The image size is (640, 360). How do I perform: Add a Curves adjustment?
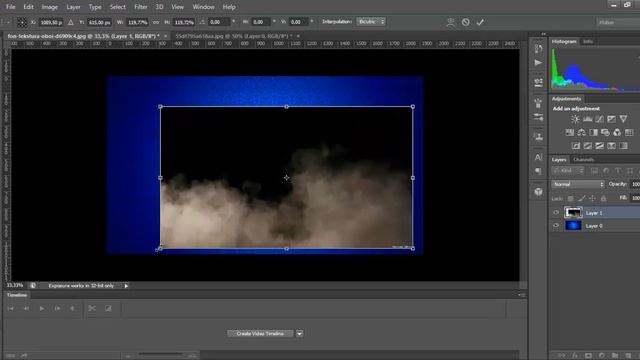pyautogui.click(x=599, y=119)
